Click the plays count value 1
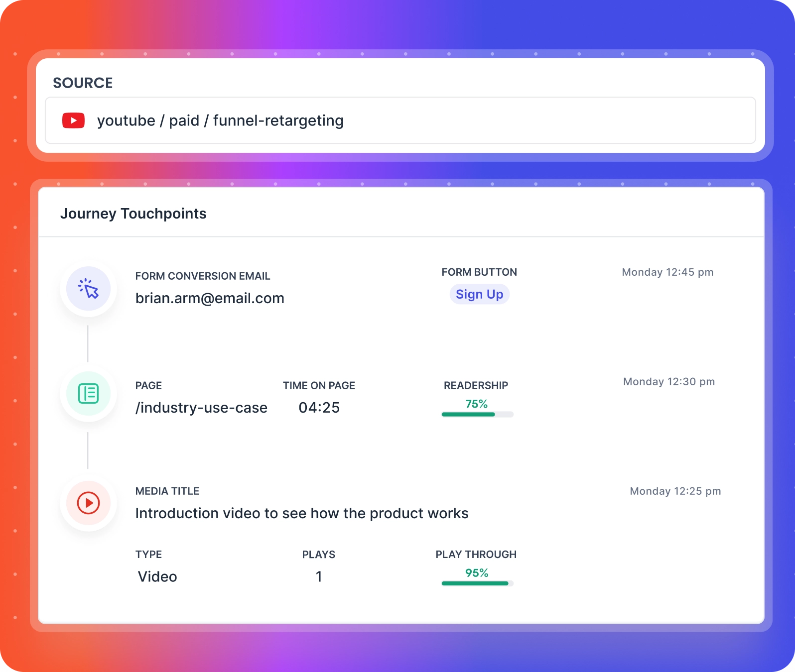The width and height of the screenshot is (795, 672). tap(319, 576)
